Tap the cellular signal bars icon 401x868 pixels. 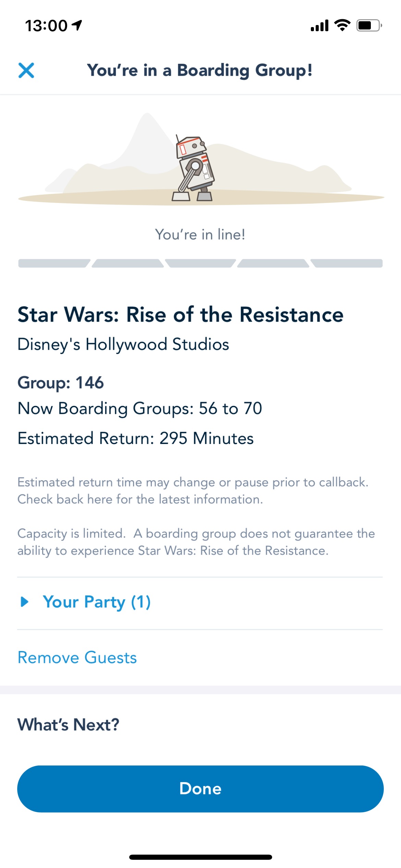(x=319, y=26)
